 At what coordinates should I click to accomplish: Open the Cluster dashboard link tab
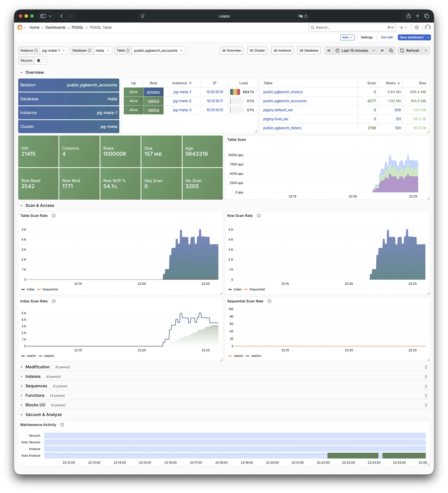(257, 51)
